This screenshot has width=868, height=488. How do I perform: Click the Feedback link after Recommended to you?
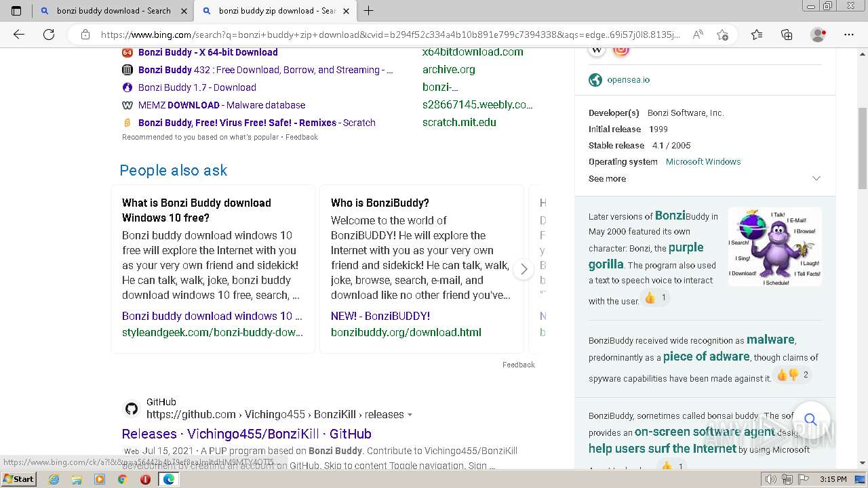click(x=302, y=137)
